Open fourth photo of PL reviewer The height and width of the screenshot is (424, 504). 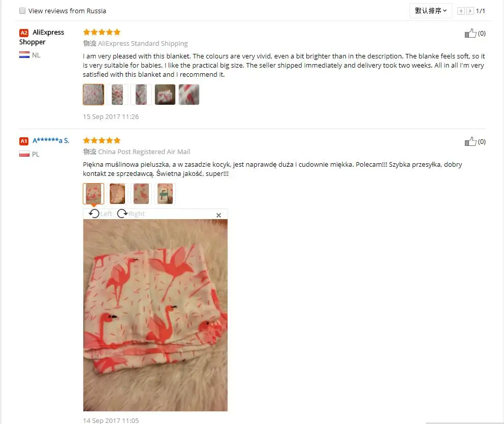pos(165,194)
